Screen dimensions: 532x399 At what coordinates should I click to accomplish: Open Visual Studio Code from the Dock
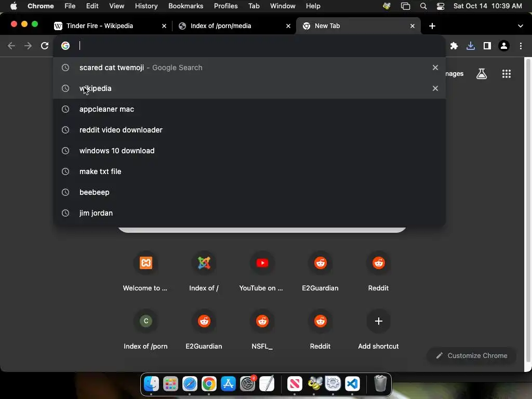352,384
